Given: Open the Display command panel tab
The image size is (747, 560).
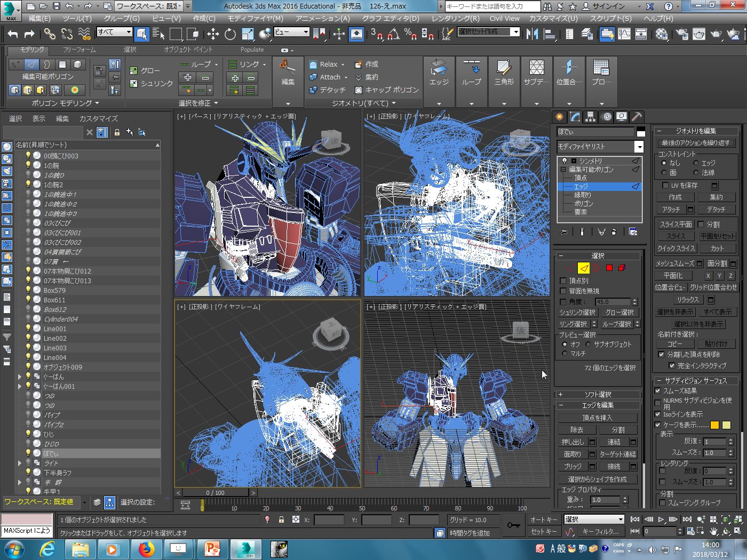Looking at the screenshot, I should [x=622, y=116].
